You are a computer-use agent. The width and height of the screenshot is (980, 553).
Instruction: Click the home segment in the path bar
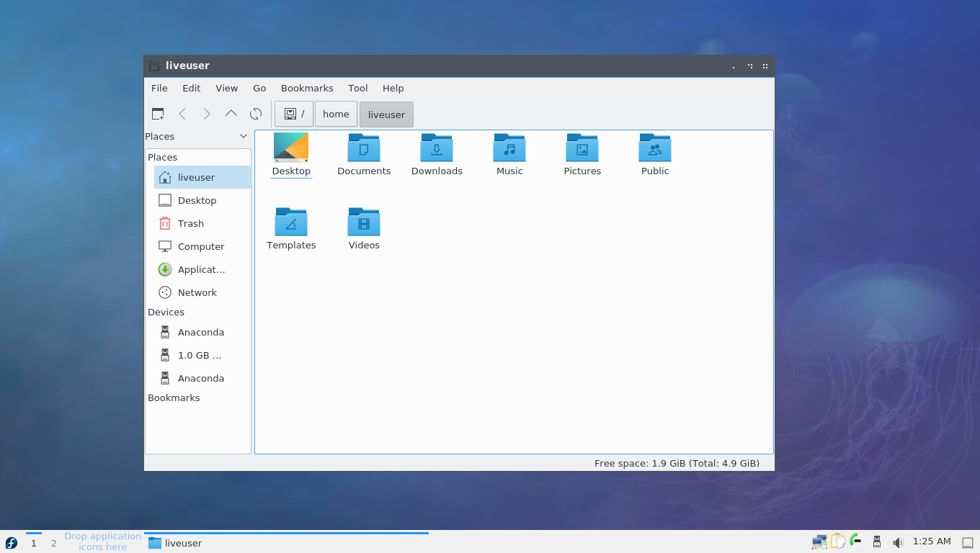[336, 114]
